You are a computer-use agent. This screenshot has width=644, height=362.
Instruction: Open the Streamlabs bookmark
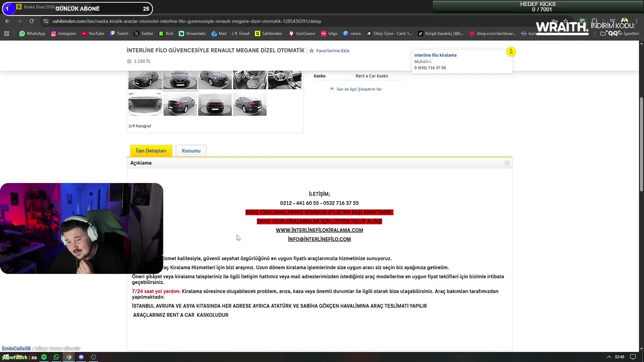coord(192,34)
